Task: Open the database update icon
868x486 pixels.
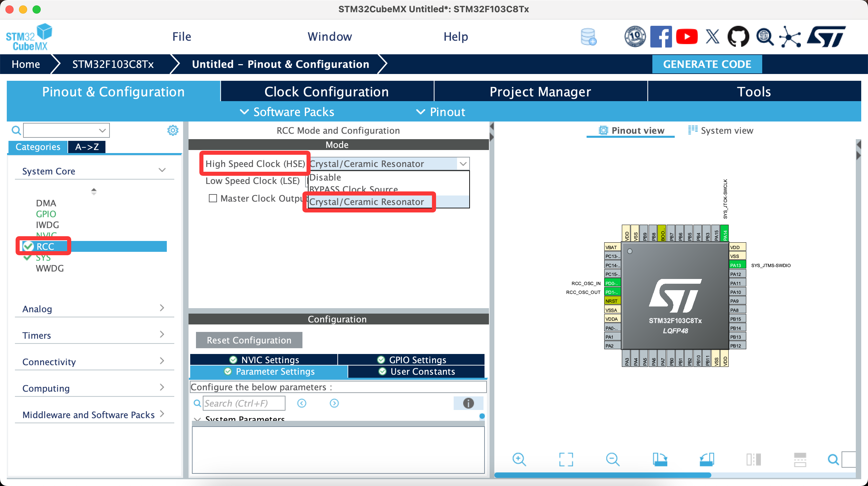Action: [589, 37]
